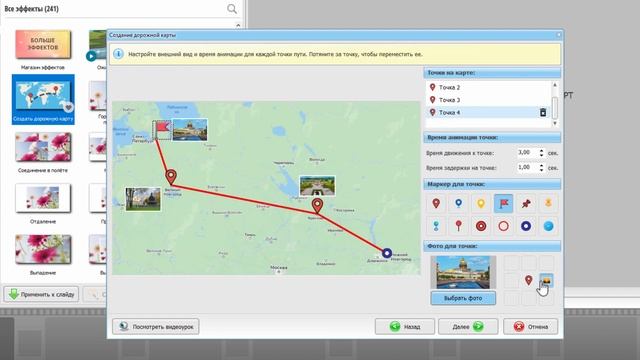Click the selected right-side photo position cell

547,280
